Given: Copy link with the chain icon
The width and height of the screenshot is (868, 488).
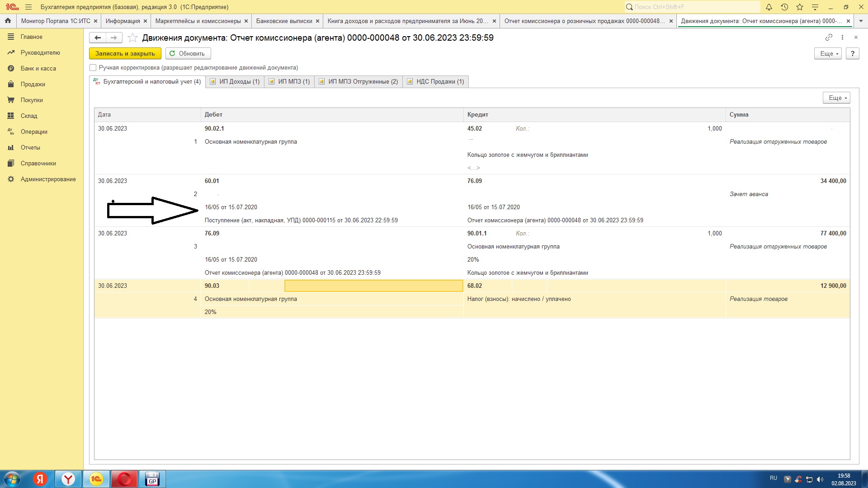Looking at the screenshot, I should point(829,38).
